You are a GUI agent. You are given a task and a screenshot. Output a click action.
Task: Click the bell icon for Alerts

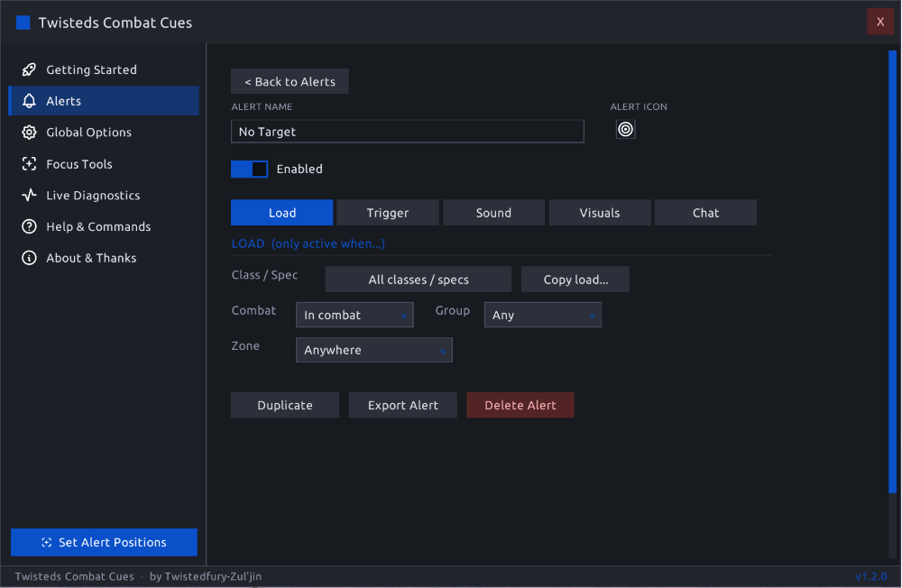tap(29, 101)
